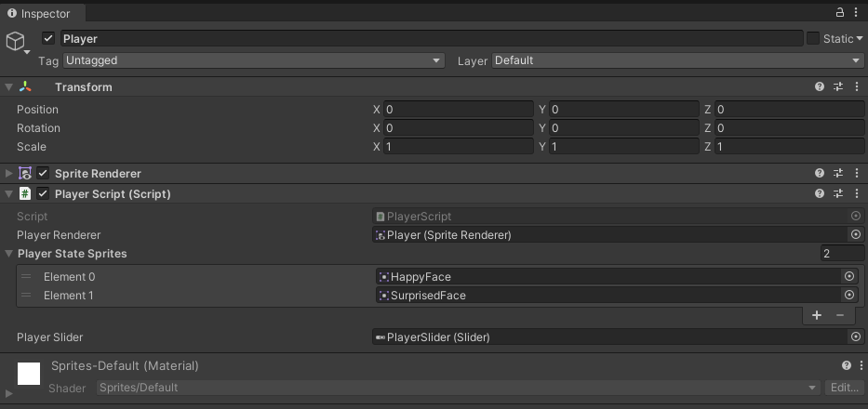Viewport: 868px width, 409px height.
Task: Click the Player Script C# script icon
Action: [25, 193]
